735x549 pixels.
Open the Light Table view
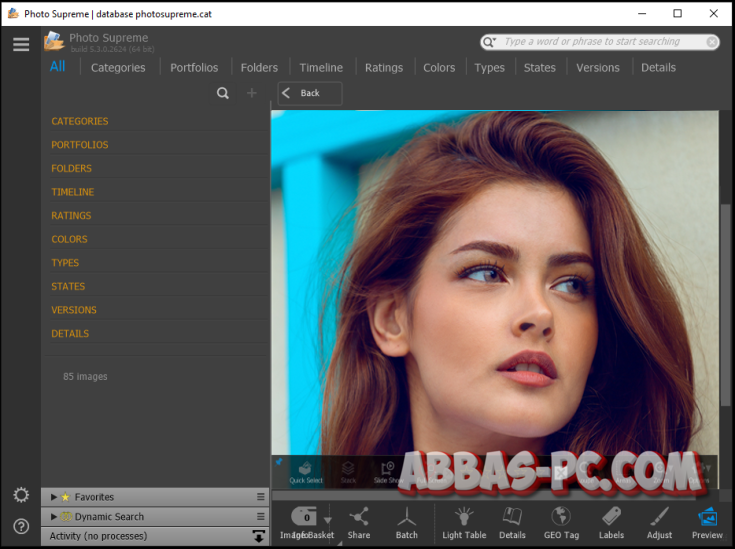click(x=464, y=520)
